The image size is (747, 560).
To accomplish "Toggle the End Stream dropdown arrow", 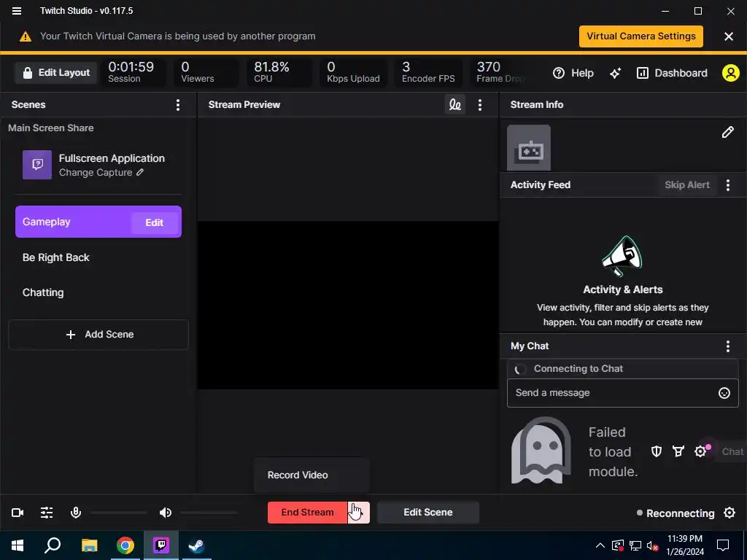I will click(359, 513).
